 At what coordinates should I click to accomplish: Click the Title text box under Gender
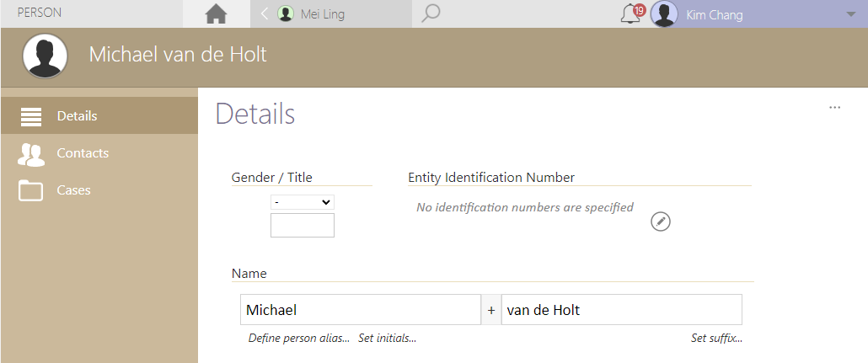303,226
